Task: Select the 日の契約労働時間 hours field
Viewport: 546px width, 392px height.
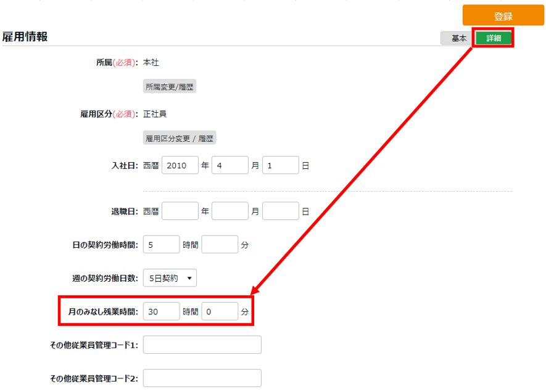Action: [x=162, y=245]
